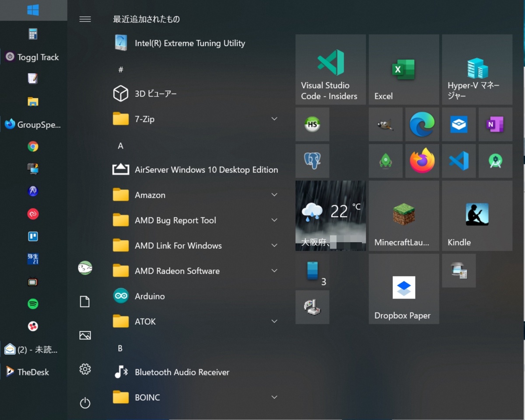Switch to Toggl Track in the taskbar
This screenshot has width=525, height=420.
(x=33, y=57)
